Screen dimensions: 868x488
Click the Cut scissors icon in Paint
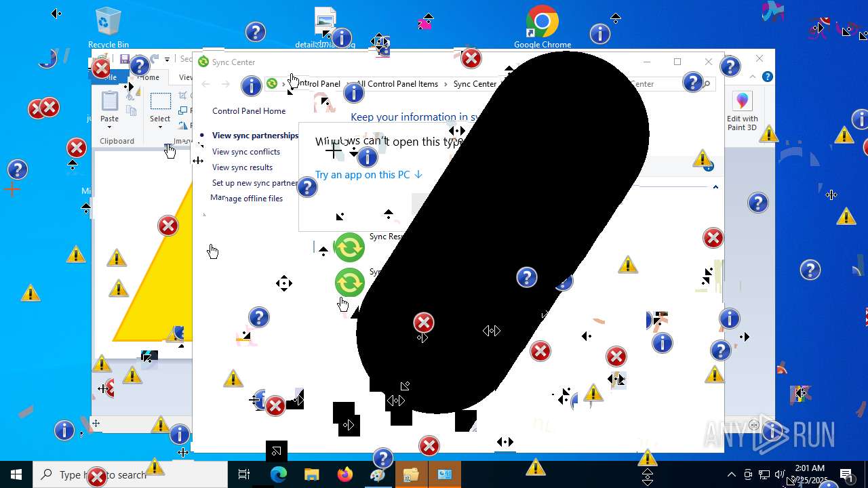[x=130, y=96]
